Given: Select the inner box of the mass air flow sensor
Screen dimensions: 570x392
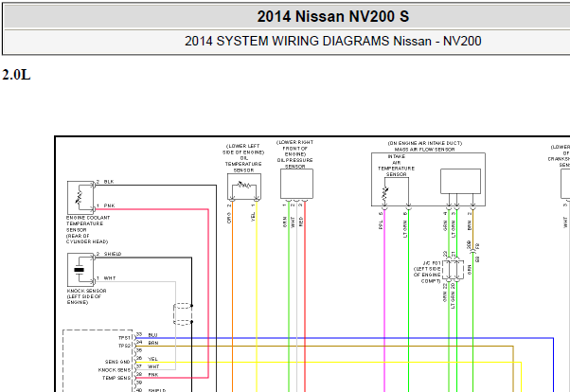Looking at the screenshot, I should [x=460, y=181].
